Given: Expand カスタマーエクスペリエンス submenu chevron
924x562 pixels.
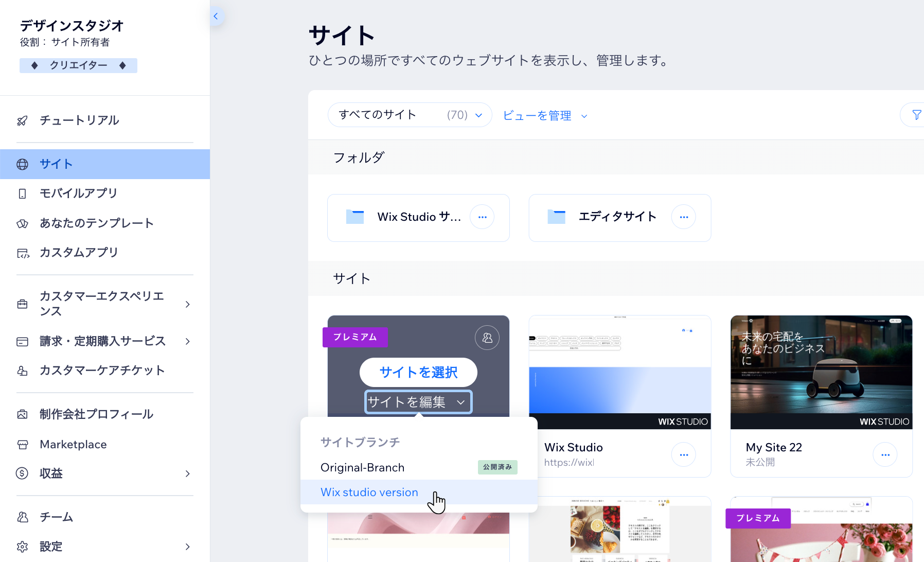Looking at the screenshot, I should coord(188,304).
